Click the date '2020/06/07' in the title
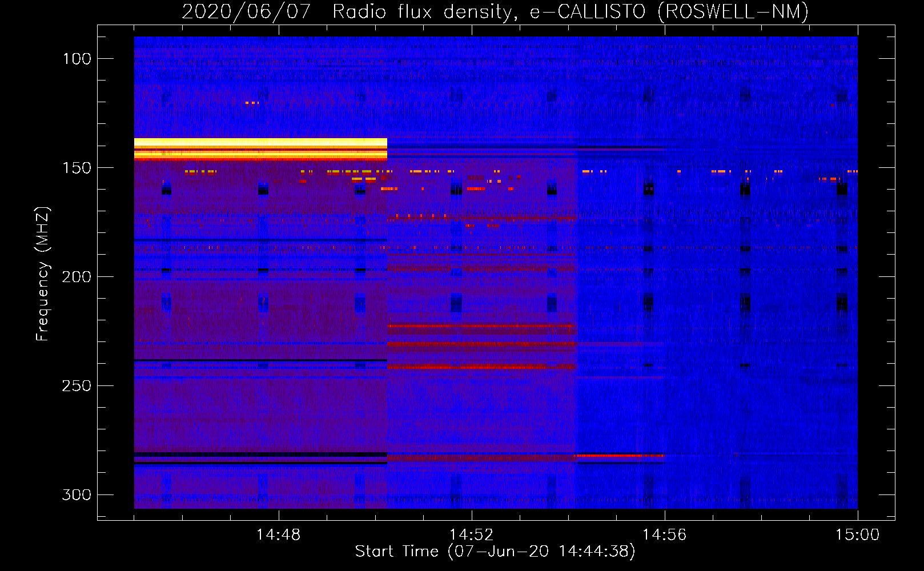 [246, 11]
